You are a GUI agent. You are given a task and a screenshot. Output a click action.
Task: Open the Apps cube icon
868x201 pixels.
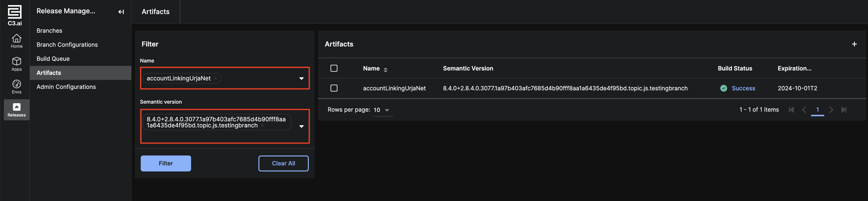16,61
